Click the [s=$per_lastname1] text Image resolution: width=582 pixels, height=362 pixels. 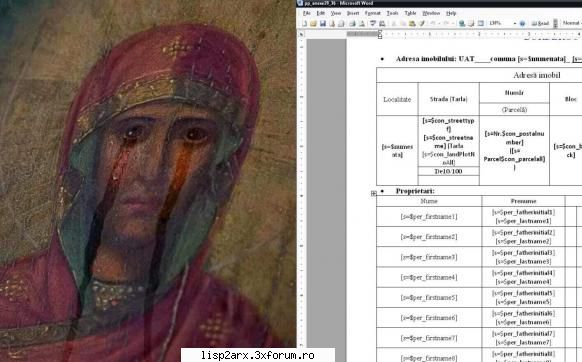523,221
